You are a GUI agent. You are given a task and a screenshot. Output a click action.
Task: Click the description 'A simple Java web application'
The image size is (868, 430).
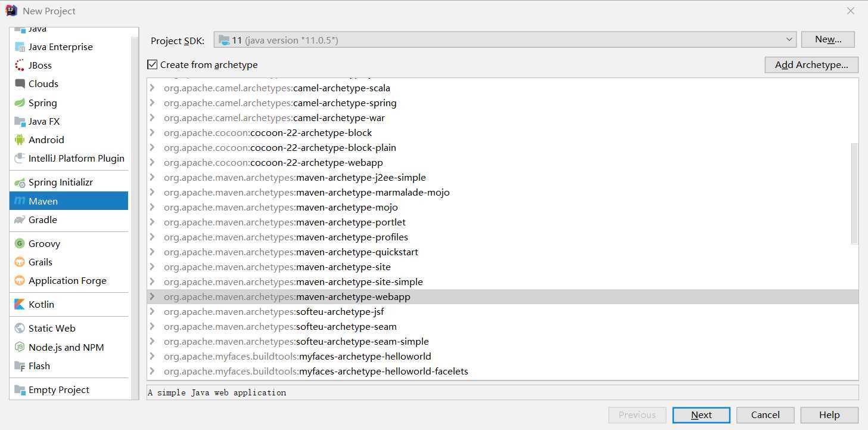[x=217, y=392]
